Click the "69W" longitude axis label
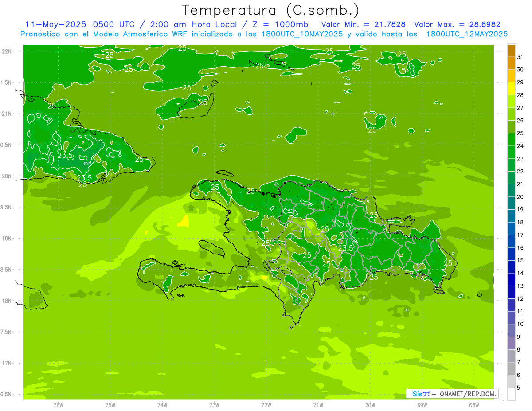The image size is (532, 411). 422,405
